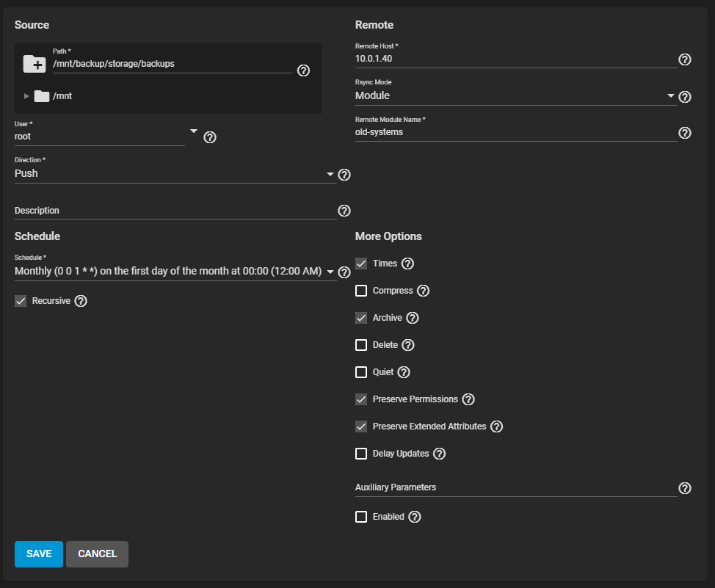The width and height of the screenshot is (715, 588).
Task: Open the Path field help icon
Action: tap(303, 70)
